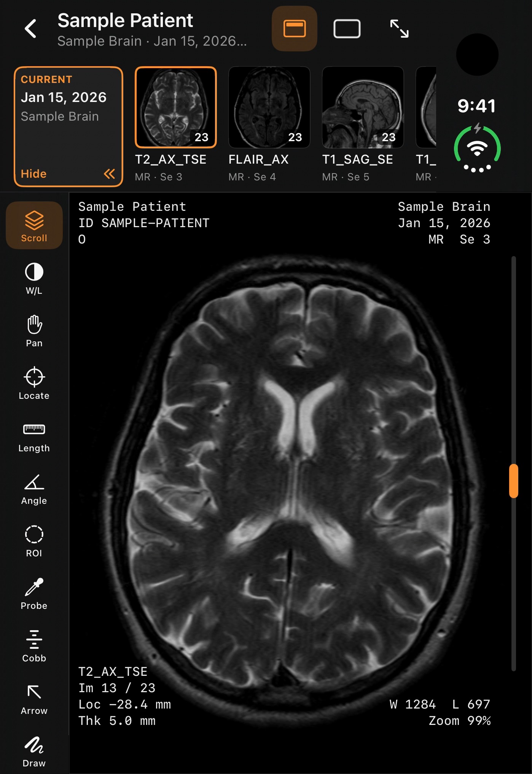This screenshot has height=774, width=532.
Task: Select the Draw freehand tool
Action: (34, 751)
